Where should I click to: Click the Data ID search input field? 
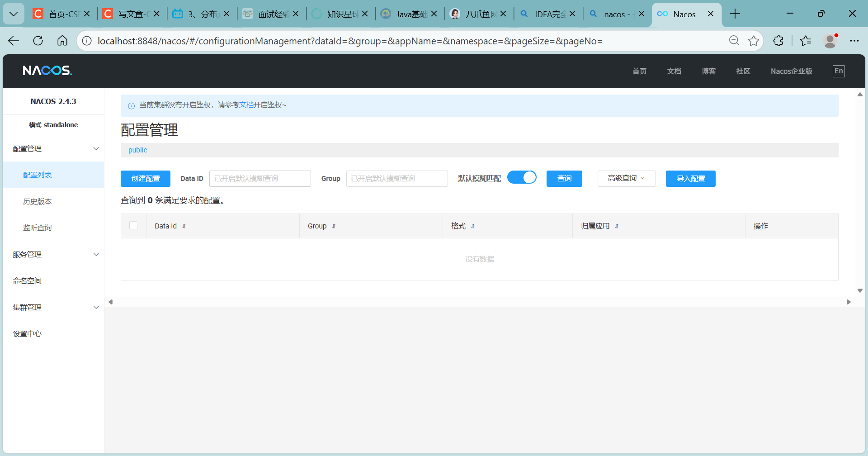[x=260, y=179]
